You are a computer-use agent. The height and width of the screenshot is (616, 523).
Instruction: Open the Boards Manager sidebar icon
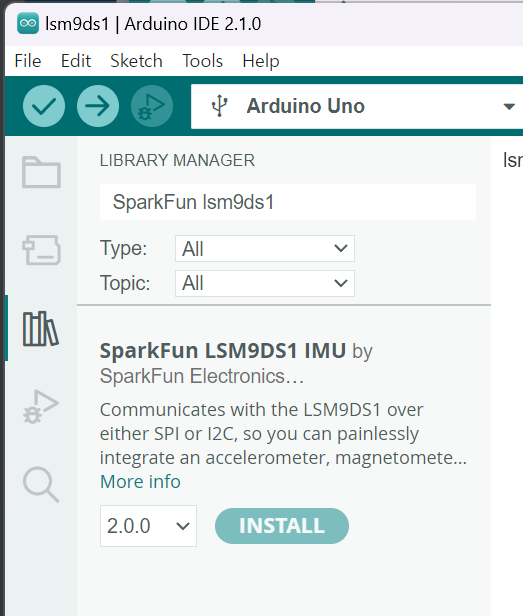tap(41, 250)
